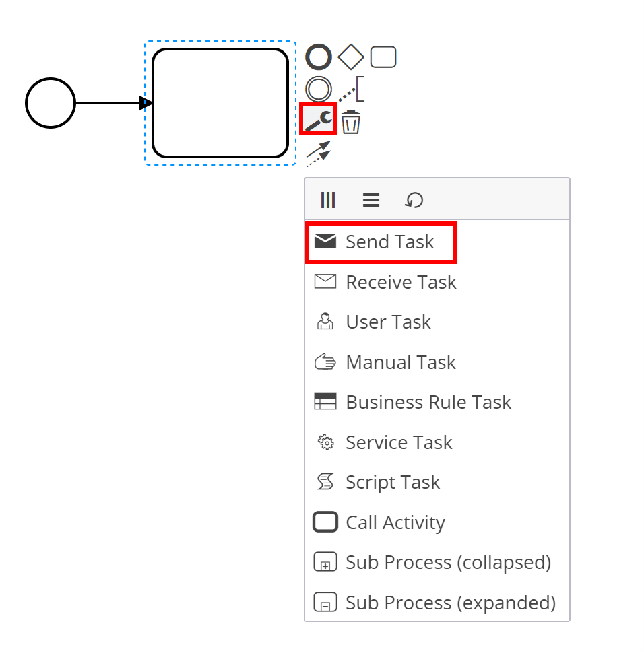
Task: Toggle parallel multi-instance marker
Action: 328,200
